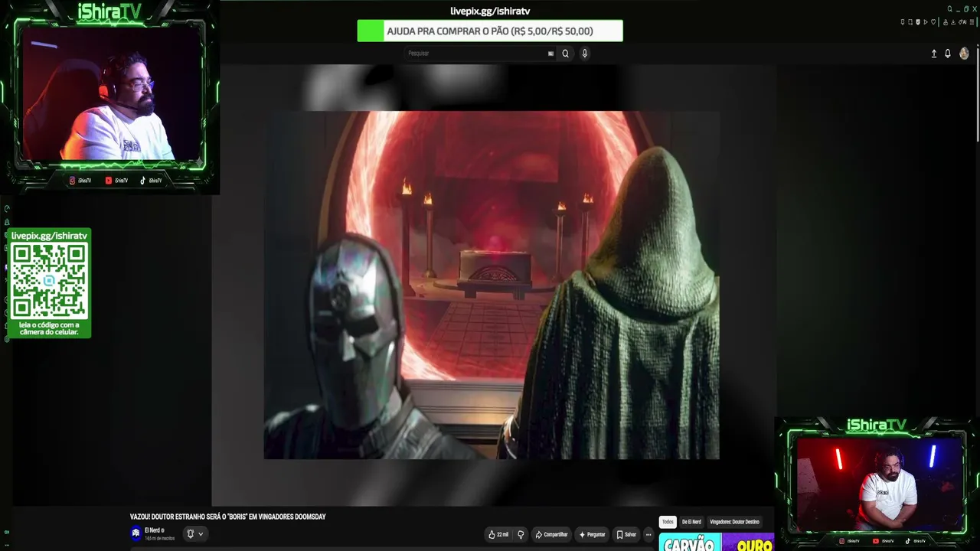Click the Instagram iShiraTV icon under webcam
The height and width of the screenshot is (551, 980).
pos(73,181)
